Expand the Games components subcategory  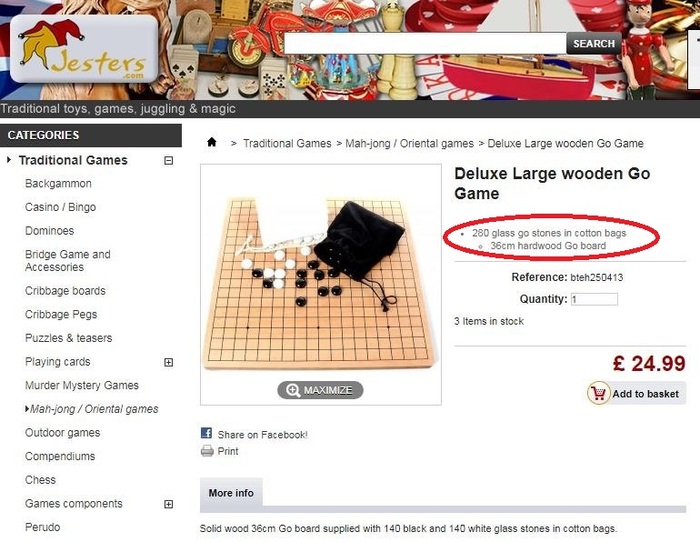tap(169, 504)
